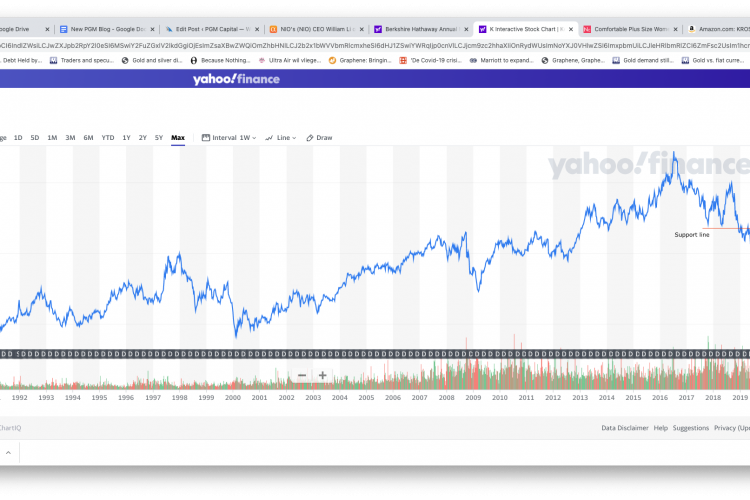Click the Support line annotation on chart

[691, 235]
